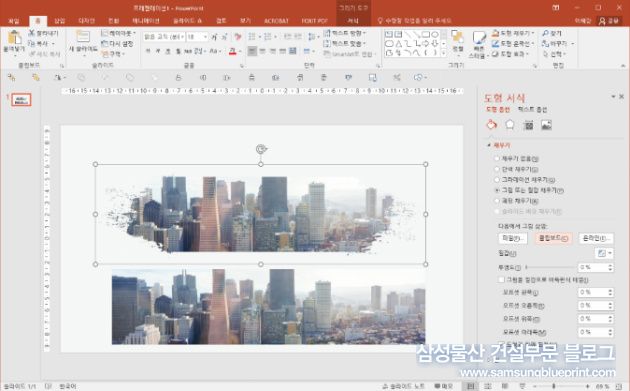This screenshot has height=391, width=630.
Task: Click the Align Text (텍스트 맞춤) icon
Action: [x=327, y=43]
